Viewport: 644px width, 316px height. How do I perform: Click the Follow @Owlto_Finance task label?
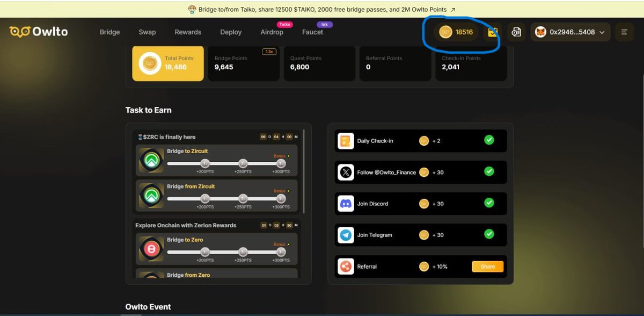pos(386,173)
